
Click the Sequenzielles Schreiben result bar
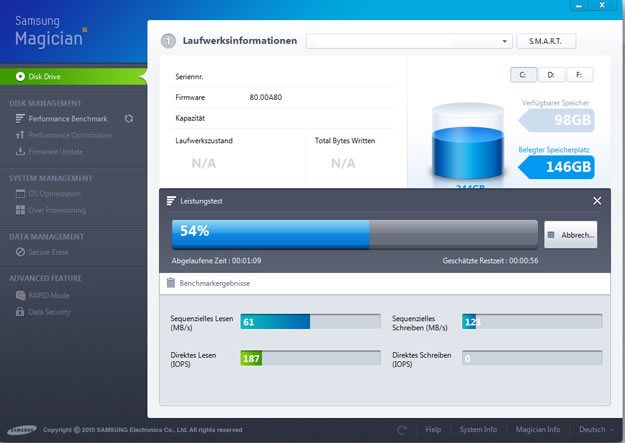532,321
